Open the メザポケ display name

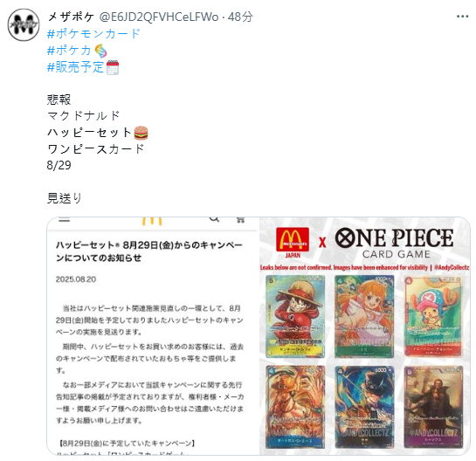tap(71, 17)
